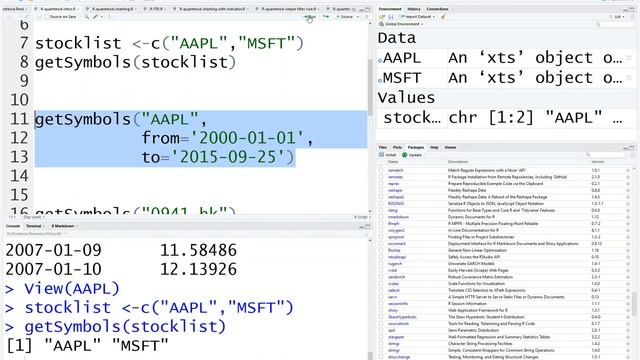Open the Import Dataset dropdown
Screen dimensions: 640x360
coord(417,17)
